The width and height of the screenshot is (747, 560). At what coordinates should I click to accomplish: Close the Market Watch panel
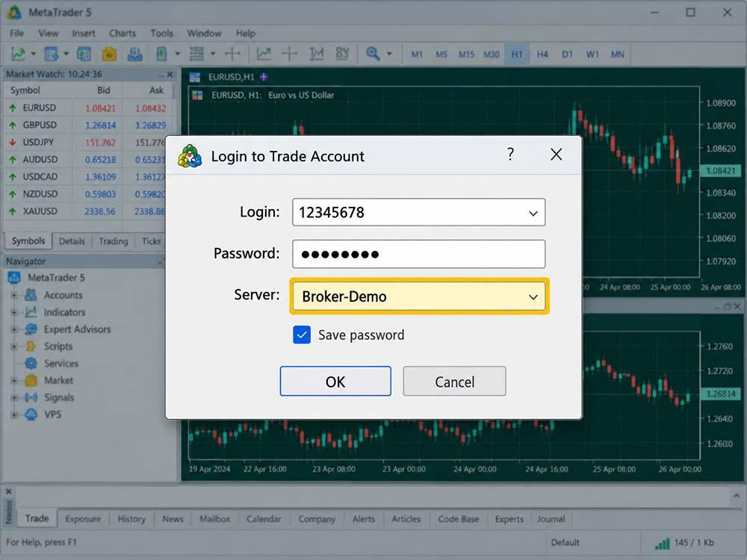point(170,74)
